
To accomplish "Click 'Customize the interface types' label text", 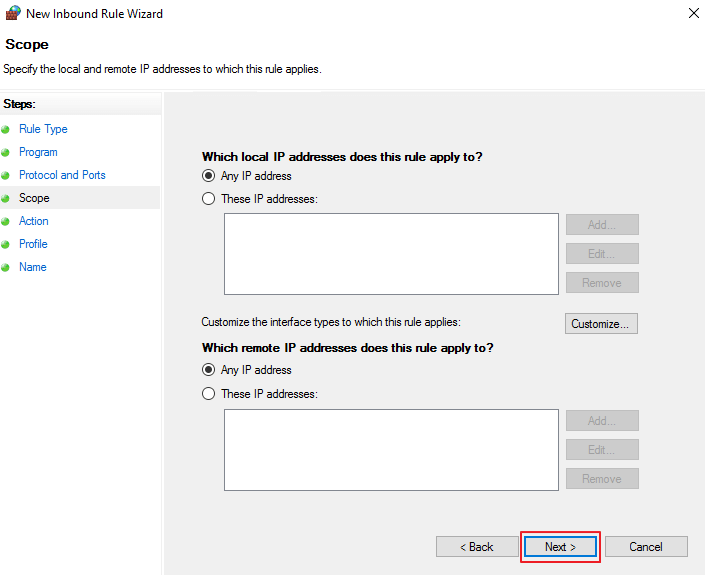I will point(331,322).
